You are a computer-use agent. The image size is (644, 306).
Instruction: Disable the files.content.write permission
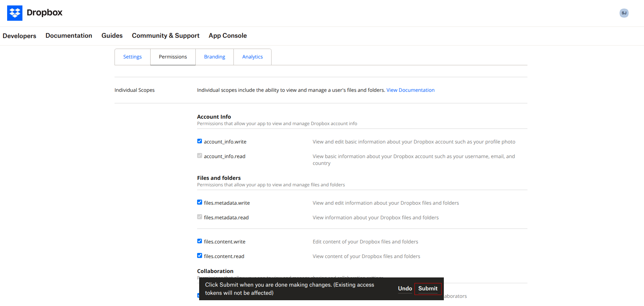click(199, 241)
